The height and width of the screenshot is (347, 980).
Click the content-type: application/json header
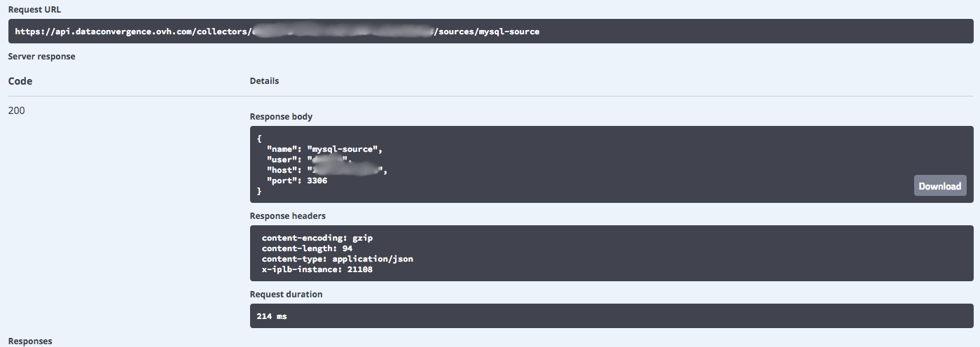click(337, 259)
